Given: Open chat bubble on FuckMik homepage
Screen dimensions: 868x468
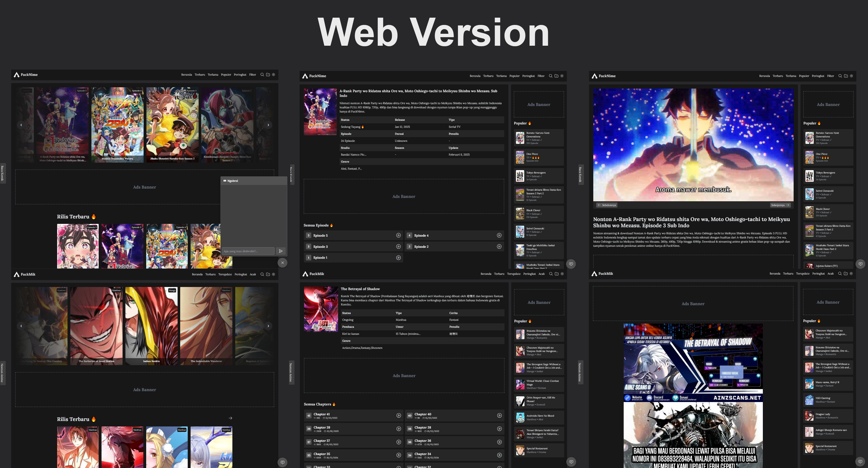Looking at the screenshot, I should point(282,462).
